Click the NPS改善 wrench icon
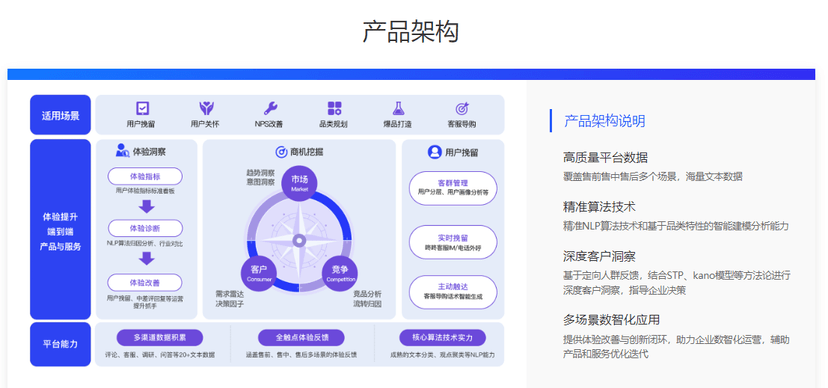Screen dimensions: 828x388 click(271, 108)
